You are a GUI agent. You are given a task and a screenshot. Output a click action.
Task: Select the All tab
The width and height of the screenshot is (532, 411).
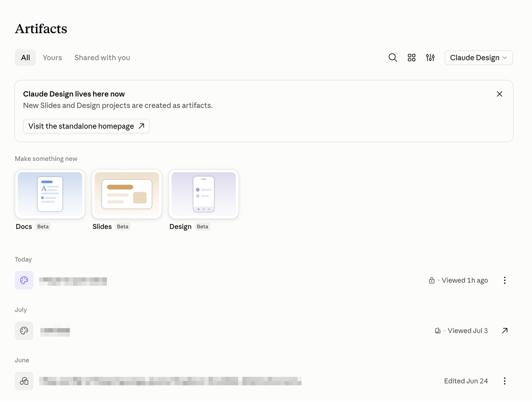pos(25,57)
